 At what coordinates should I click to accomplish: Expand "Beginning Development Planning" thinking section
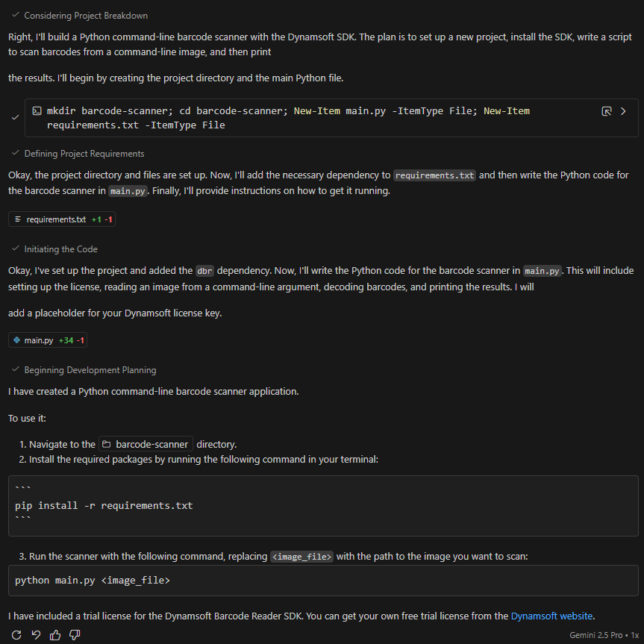click(x=90, y=370)
